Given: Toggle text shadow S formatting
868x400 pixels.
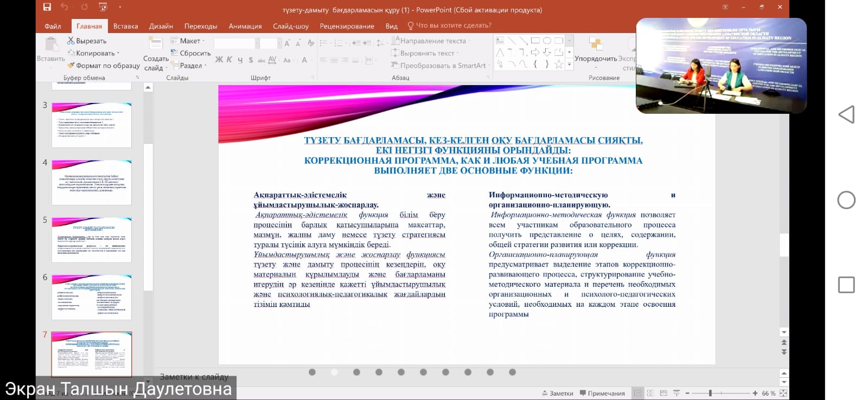Looking at the screenshot, I should (x=251, y=60).
